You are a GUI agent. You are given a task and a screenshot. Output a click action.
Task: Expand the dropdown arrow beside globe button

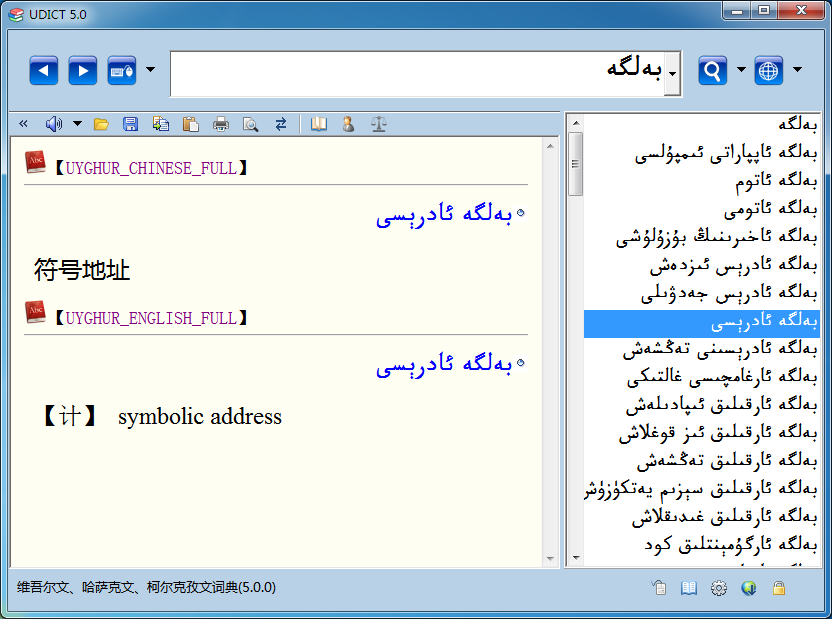click(x=797, y=70)
